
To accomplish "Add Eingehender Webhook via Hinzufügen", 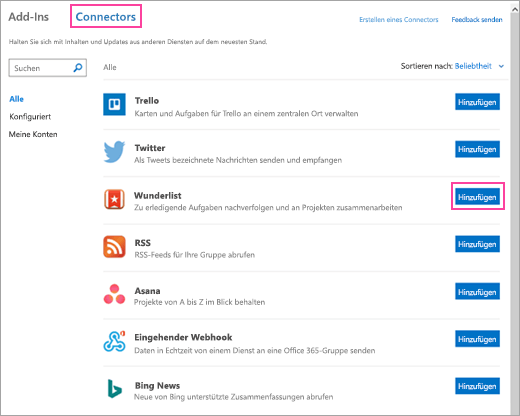I will point(477,339).
